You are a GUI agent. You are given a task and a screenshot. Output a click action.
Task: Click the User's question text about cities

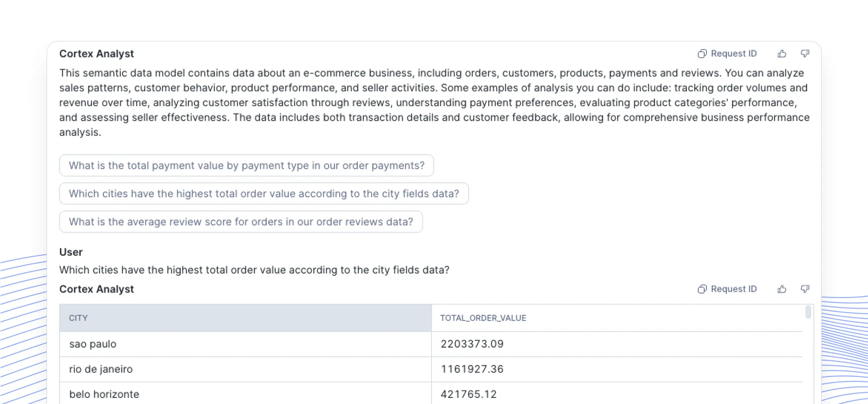point(254,270)
